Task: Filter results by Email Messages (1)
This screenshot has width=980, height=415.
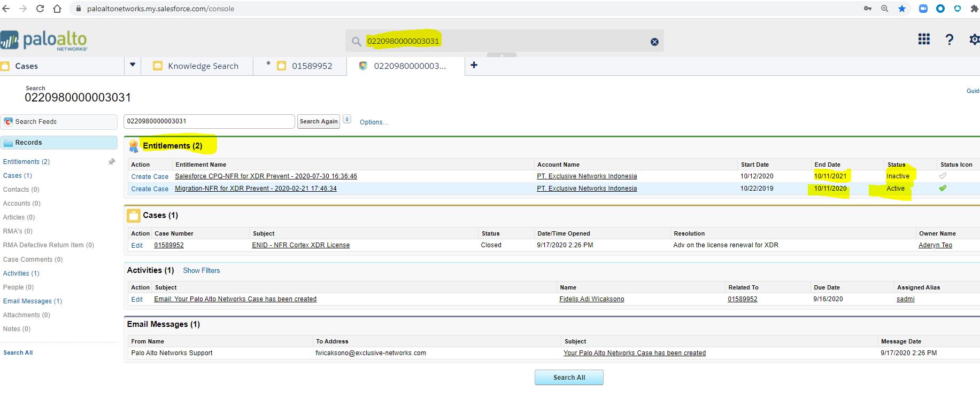Action: point(33,301)
